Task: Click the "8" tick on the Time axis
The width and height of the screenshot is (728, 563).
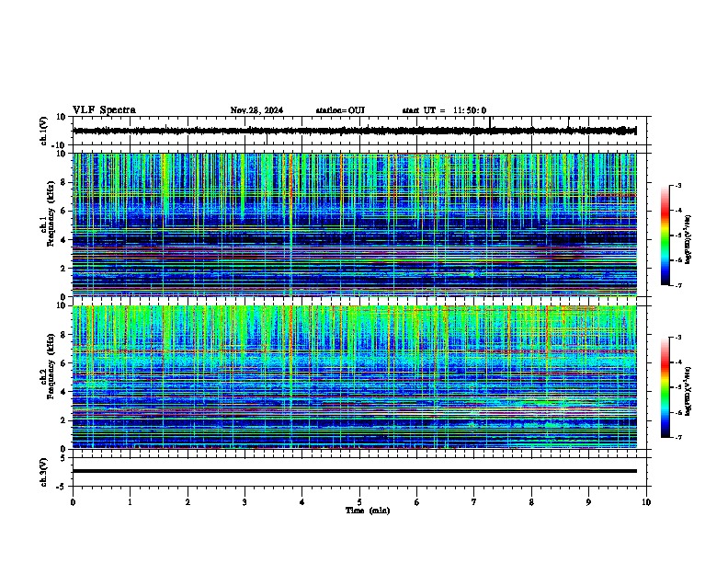Action: 531,502
